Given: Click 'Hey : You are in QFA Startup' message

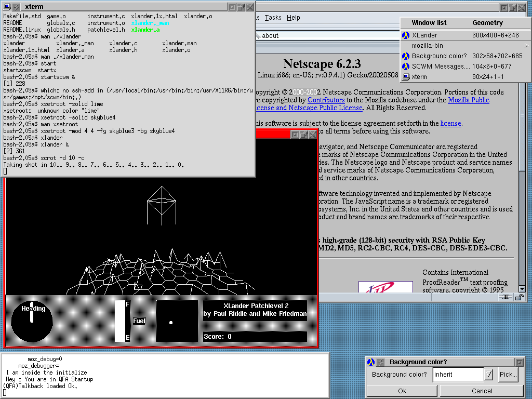Looking at the screenshot, I should click(x=49, y=379).
